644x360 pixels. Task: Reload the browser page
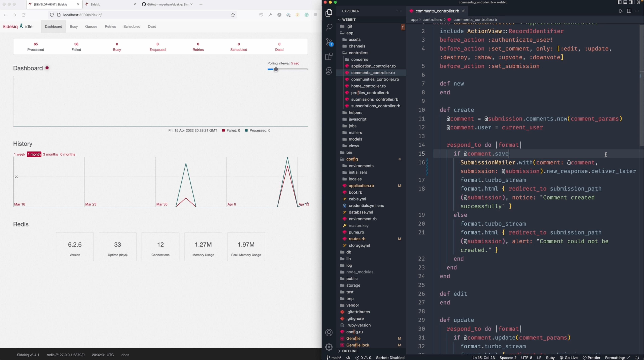pyautogui.click(x=24, y=15)
